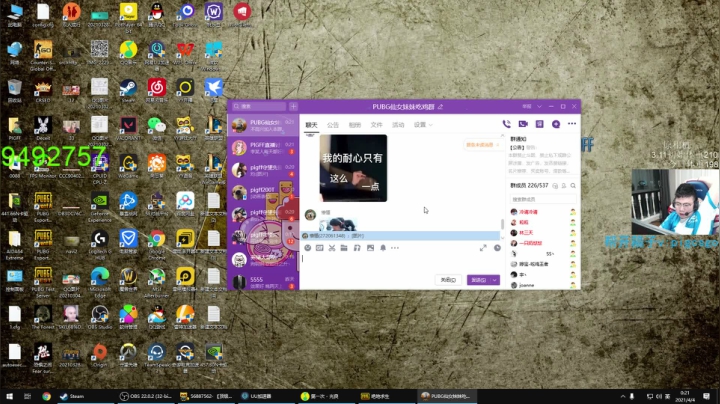Open the Microsoft Edge desktop shortcut
Image resolution: width=720 pixels, height=404 pixels.
100,281
